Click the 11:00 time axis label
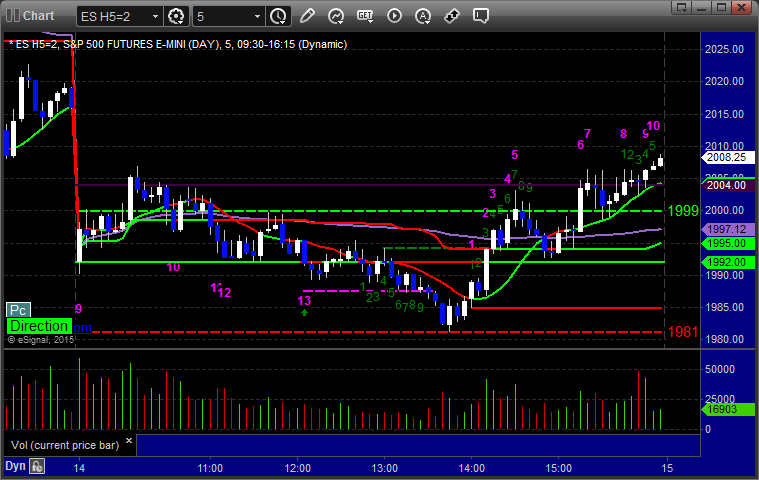Image resolution: width=759 pixels, height=480 pixels. pyautogui.click(x=210, y=468)
